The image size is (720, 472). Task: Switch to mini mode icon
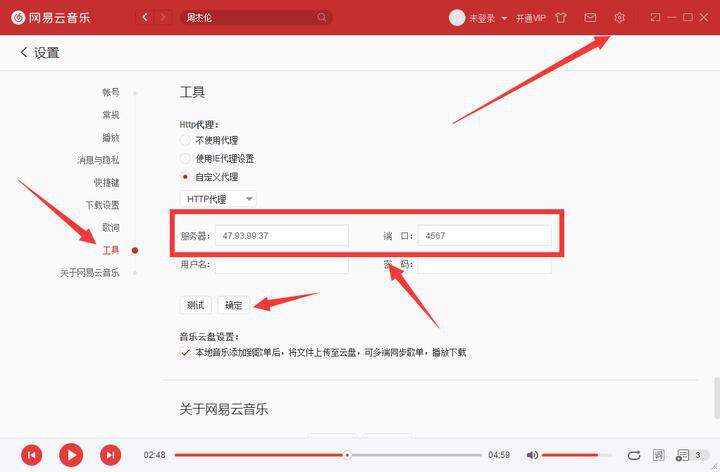(655, 17)
